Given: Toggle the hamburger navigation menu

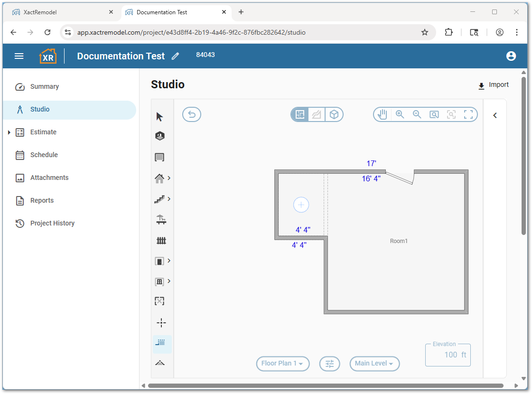Looking at the screenshot, I should point(19,56).
